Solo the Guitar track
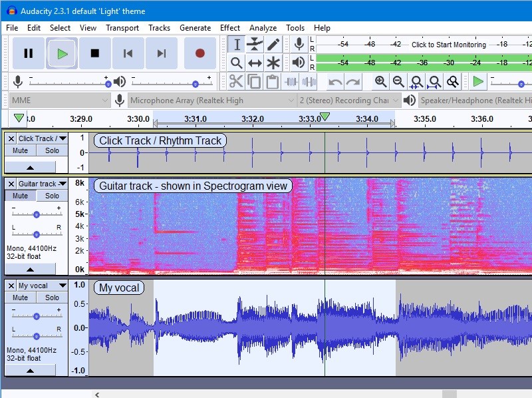532x398 pixels. (x=52, y=196)
